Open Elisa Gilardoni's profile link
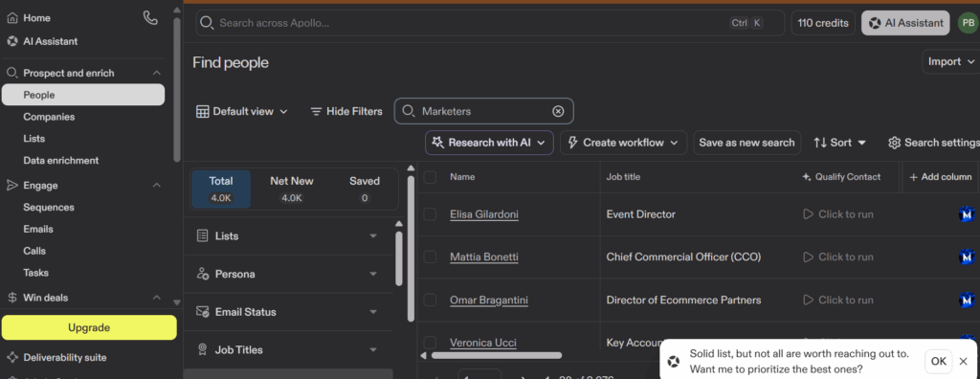 point(483,214)
